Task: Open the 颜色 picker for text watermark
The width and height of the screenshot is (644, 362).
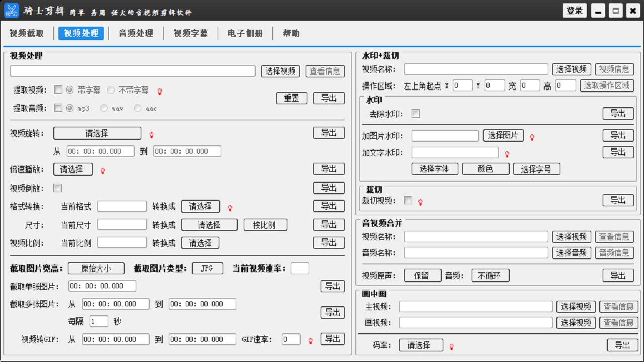Action: (486, 169)
